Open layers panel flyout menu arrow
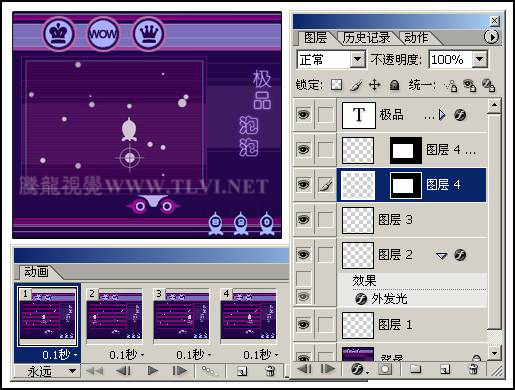515x390 pixels. pos(491,37)
